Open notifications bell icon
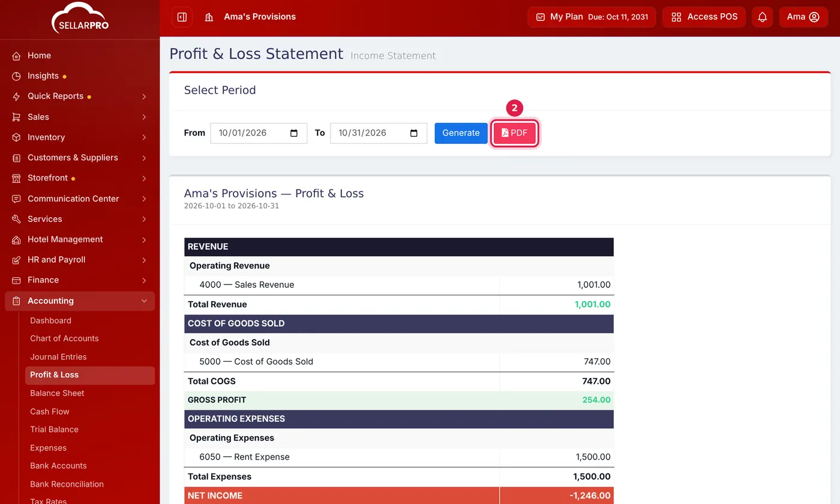The height and width of the screenshot is (504, 840). tap(763, 17)
